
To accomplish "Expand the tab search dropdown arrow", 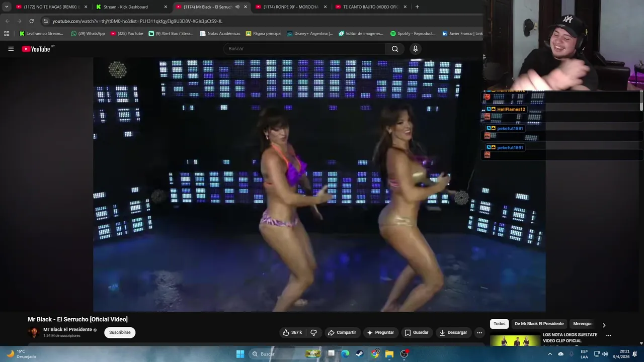I will pos(7,7).
